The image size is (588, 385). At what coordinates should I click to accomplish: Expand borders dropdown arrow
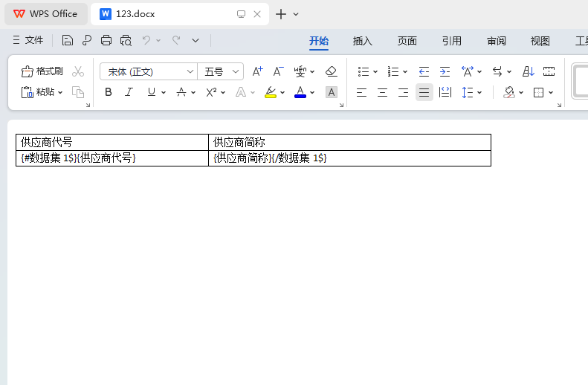551,93
